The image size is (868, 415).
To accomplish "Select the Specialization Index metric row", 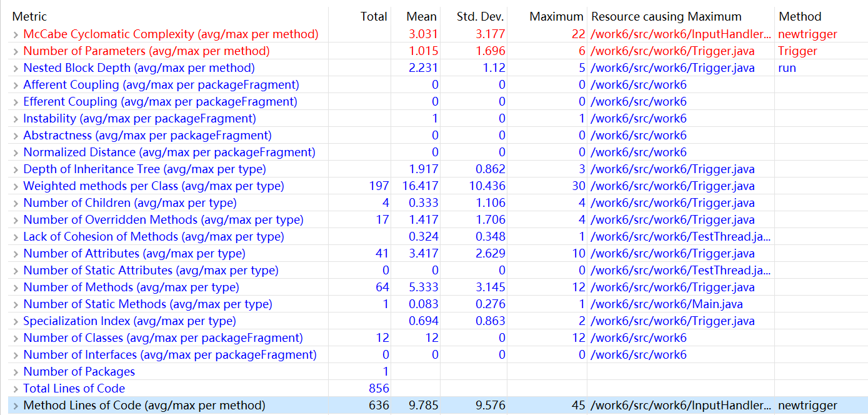I will tap(129, 321).
